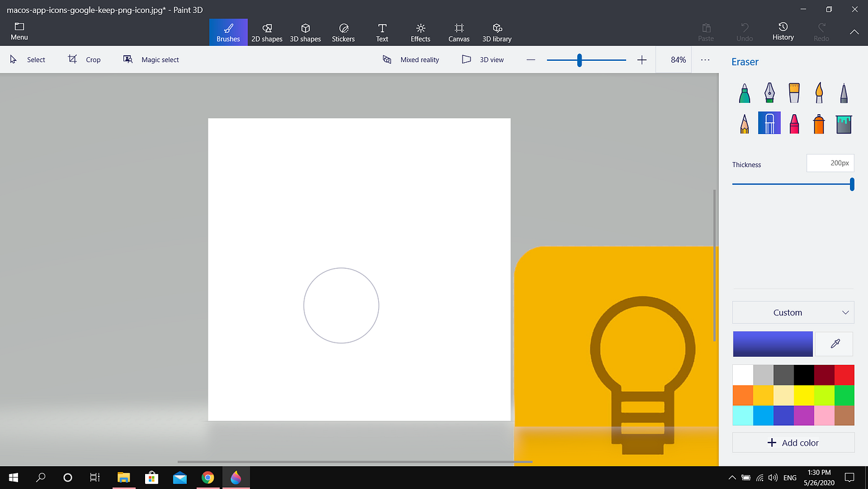
Task: Open the zoom options ellipsis menu
Action: coord(705,60)
